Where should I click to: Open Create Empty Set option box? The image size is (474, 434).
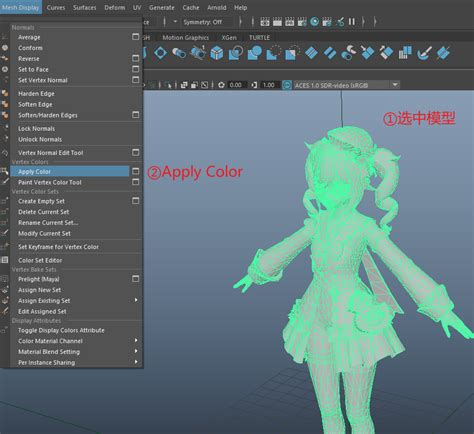[x=136, y=201]
